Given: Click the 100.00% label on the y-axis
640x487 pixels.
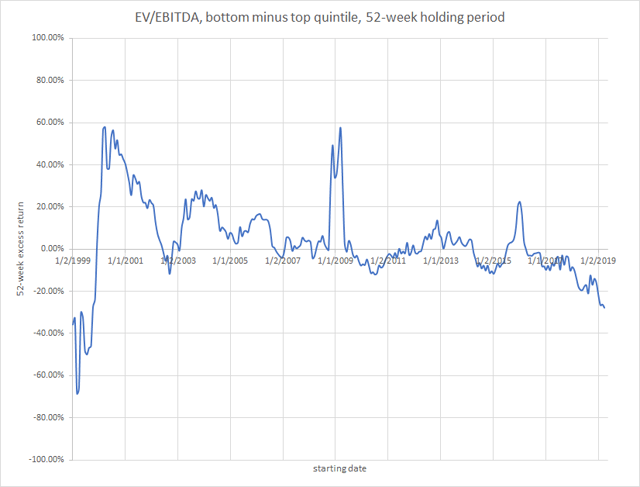Looking at the screenshot, I should (46, 38).
